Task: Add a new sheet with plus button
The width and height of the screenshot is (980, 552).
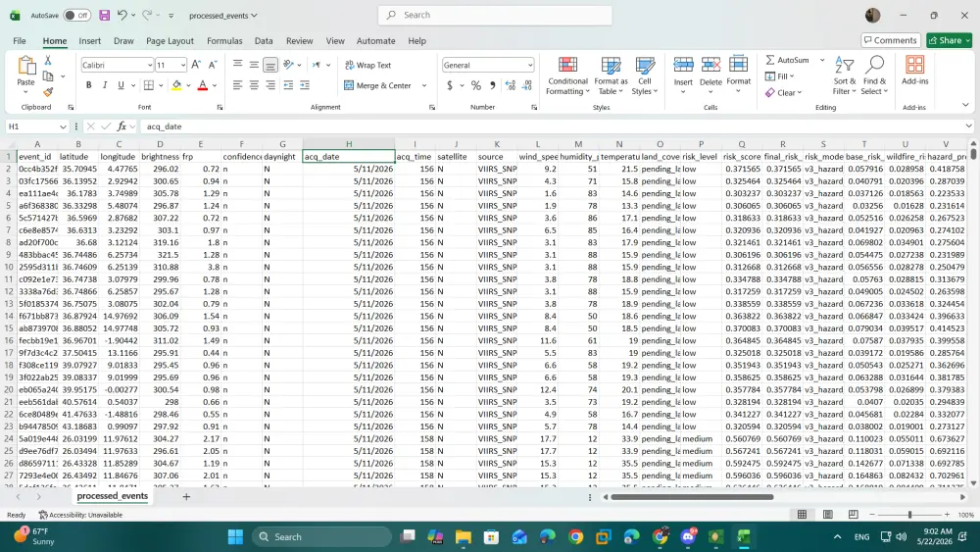Action: (x=186, y=496)
